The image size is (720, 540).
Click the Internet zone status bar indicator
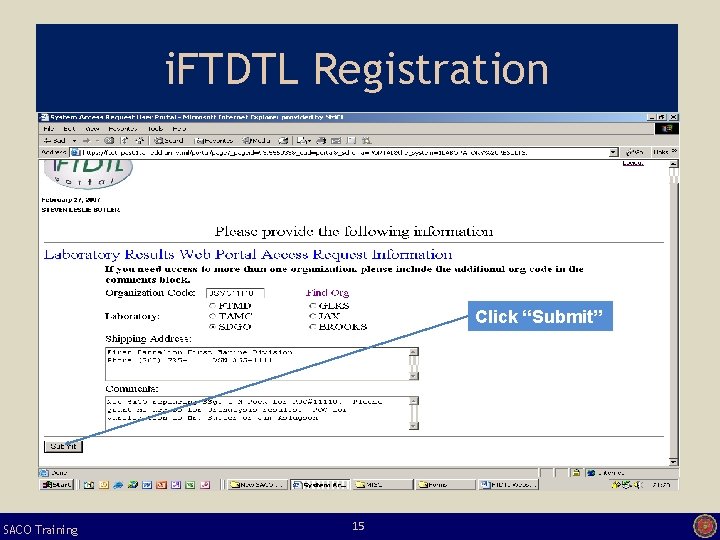click(x=630, y=472)
